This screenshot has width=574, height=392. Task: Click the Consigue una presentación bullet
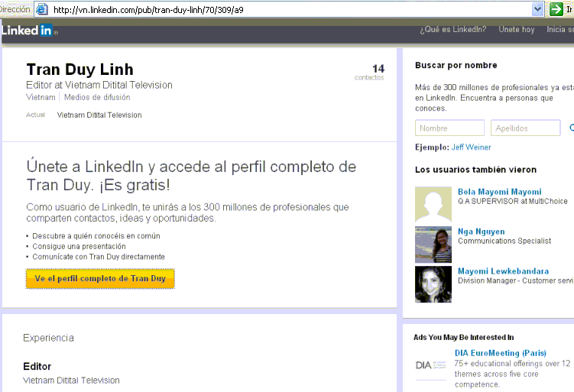[79, 246]
